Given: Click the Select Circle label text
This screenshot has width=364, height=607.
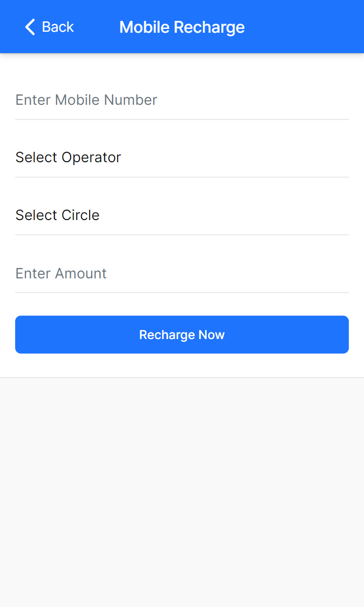Looking at the screenshot, I should tap(57, 215).
